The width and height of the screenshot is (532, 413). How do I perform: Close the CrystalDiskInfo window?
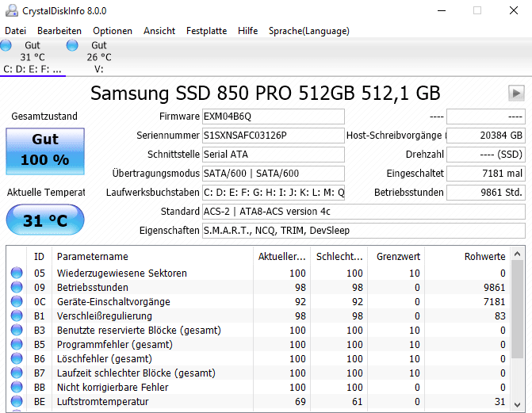[x=513, y=10]
